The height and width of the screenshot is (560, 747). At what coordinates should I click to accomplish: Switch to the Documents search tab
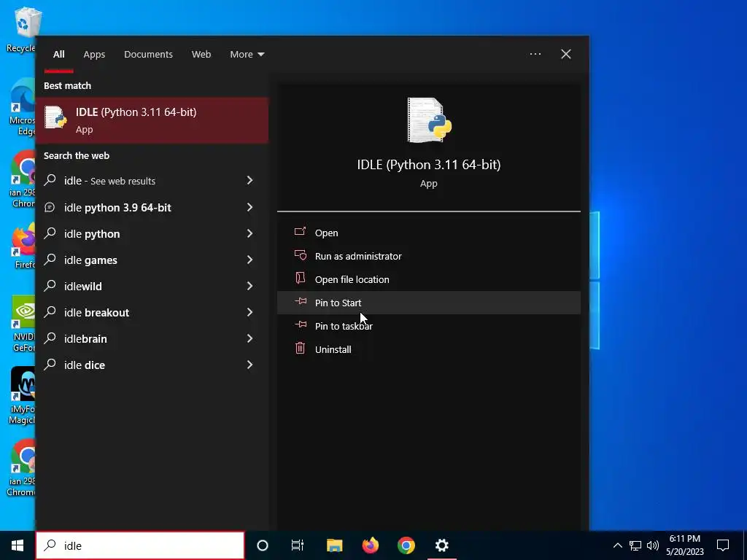coord(148,54)
